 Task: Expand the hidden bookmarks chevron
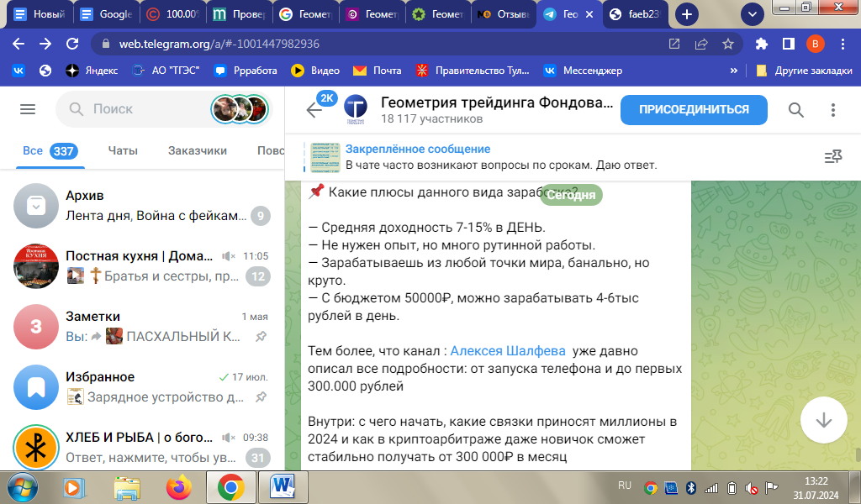[x=734, y=71]
